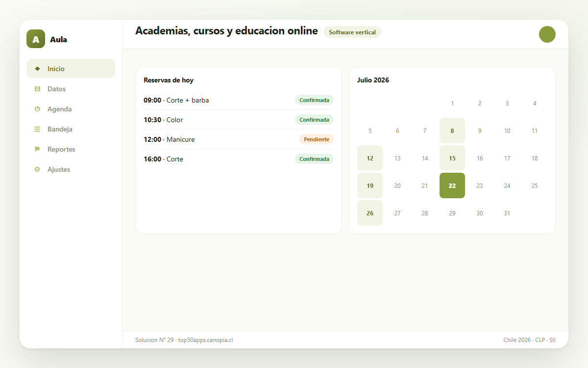The image size is (588, 368).
Task: Select July 29 in the calendar
Action: click(452, 213)
